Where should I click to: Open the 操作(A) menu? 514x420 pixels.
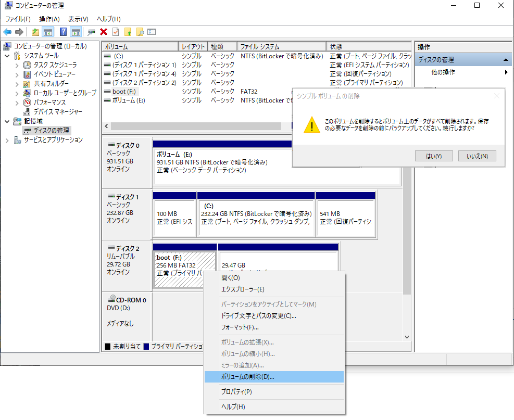tap(49, 19)
